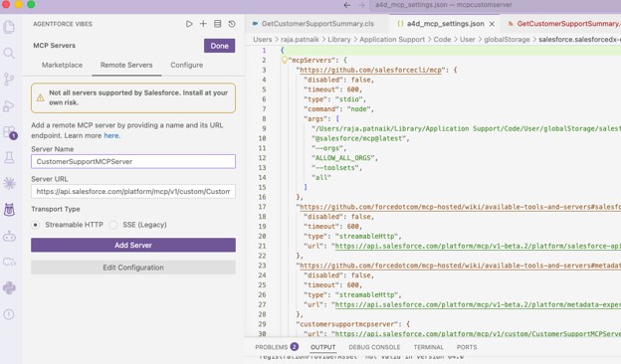Image resolution: width=621 pixels, height=364 pixels.
Task: Click the Edit Configuration button
Action: click(133, 268)
